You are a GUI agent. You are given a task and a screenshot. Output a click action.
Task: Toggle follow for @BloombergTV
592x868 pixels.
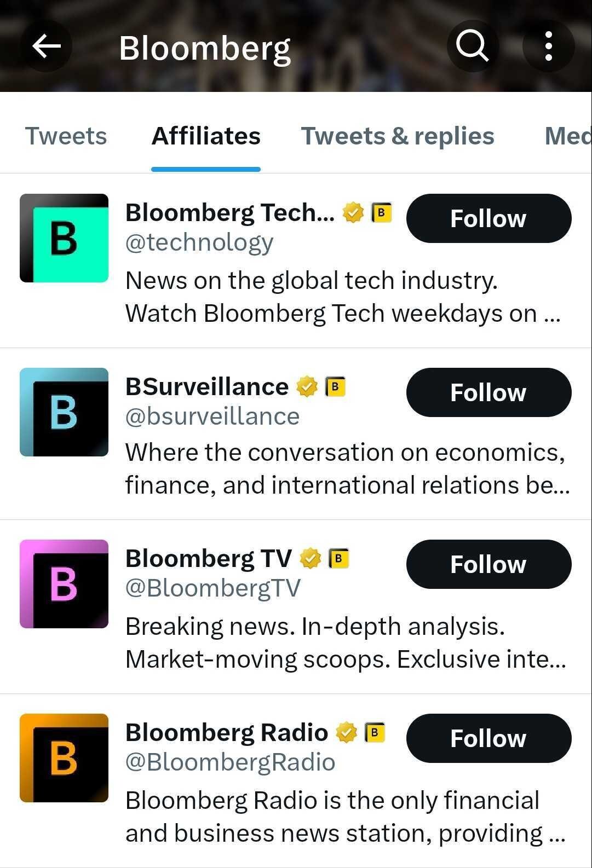click(x=488, y=564)
